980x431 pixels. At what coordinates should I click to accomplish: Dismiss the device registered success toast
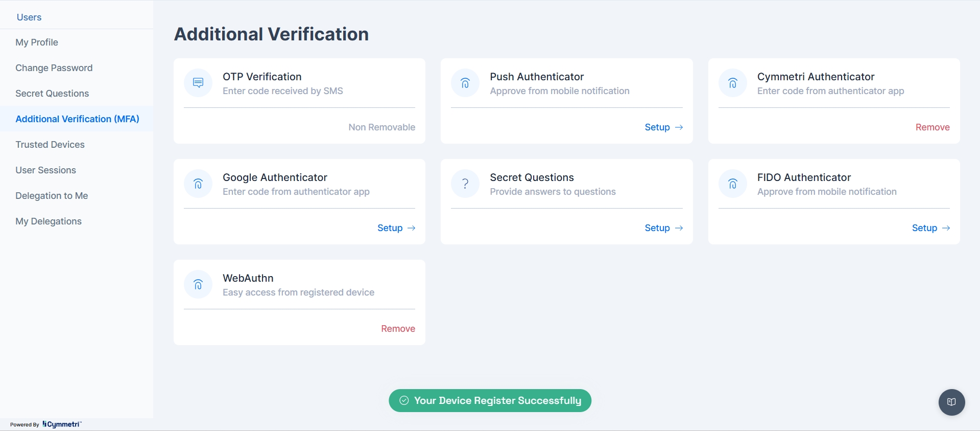coord(490,401)
